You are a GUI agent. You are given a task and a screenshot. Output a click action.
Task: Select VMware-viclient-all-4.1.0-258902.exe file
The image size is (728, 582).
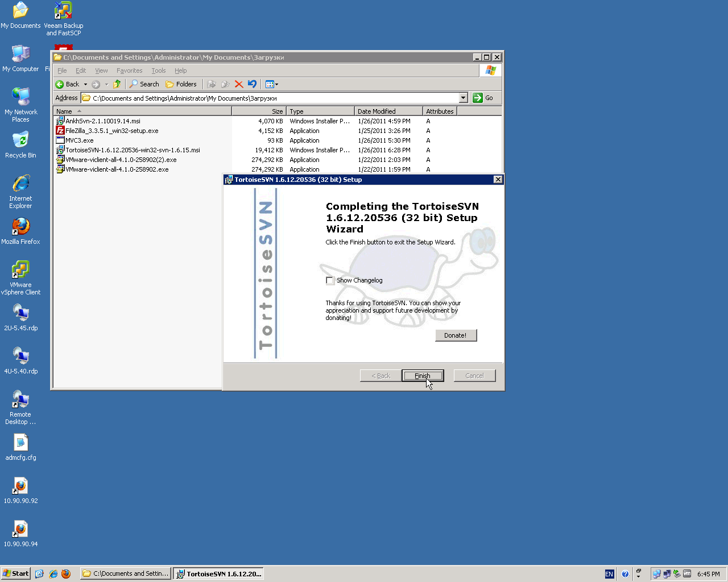[113, 169]
